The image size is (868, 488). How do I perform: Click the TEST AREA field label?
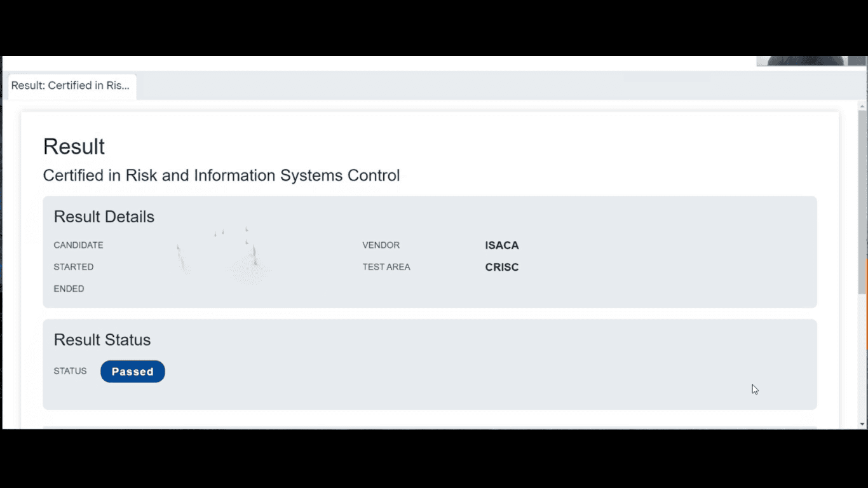tap(386, 267)
